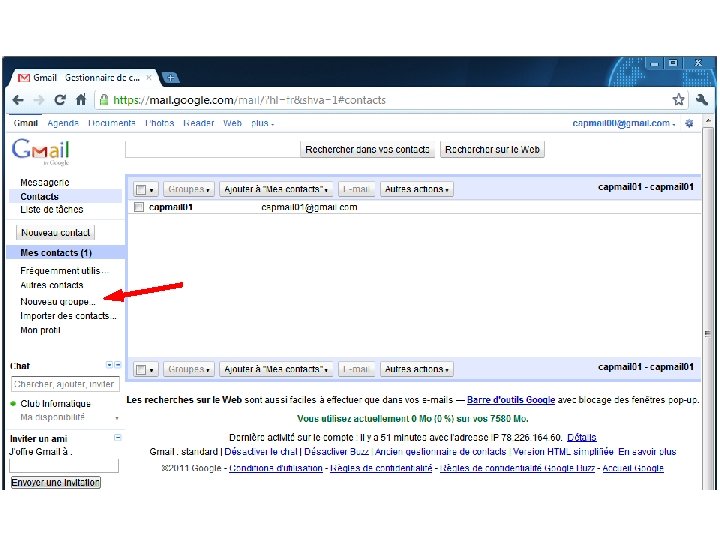Click Envoyer une invitation button
The width and height of the screenshot is (720, 540).
[x=56, y=483]
